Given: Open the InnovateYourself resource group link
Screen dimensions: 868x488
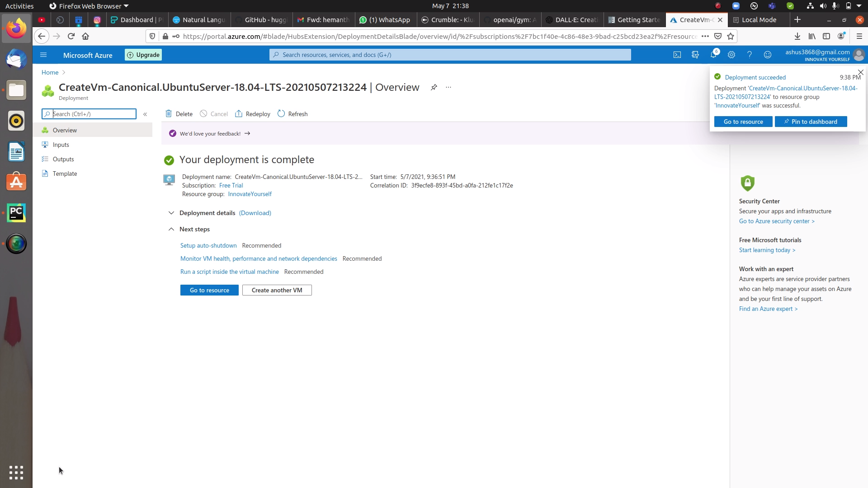Looking at the screenshot, I should click(x=250, y=194).
